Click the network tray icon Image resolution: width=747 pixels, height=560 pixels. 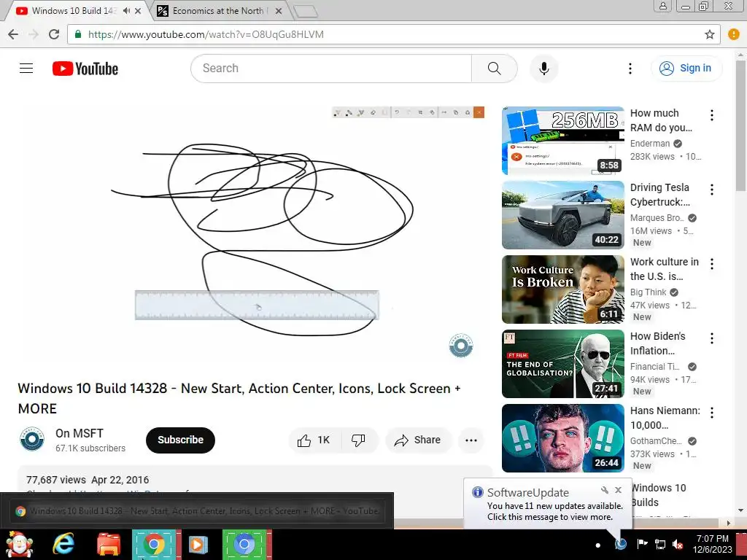[x=659, y=544]
